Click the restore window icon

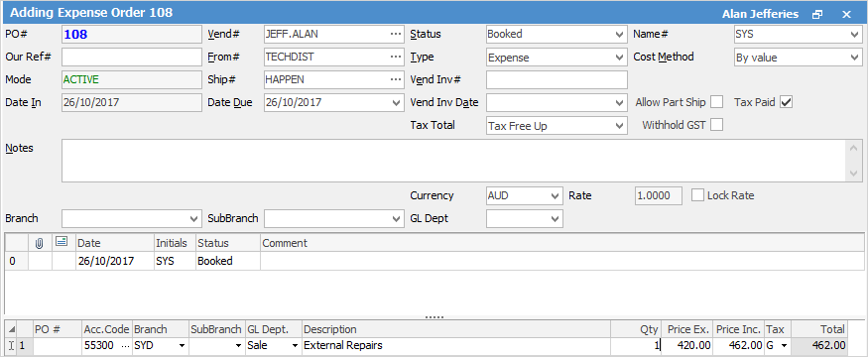pos(817,15)
